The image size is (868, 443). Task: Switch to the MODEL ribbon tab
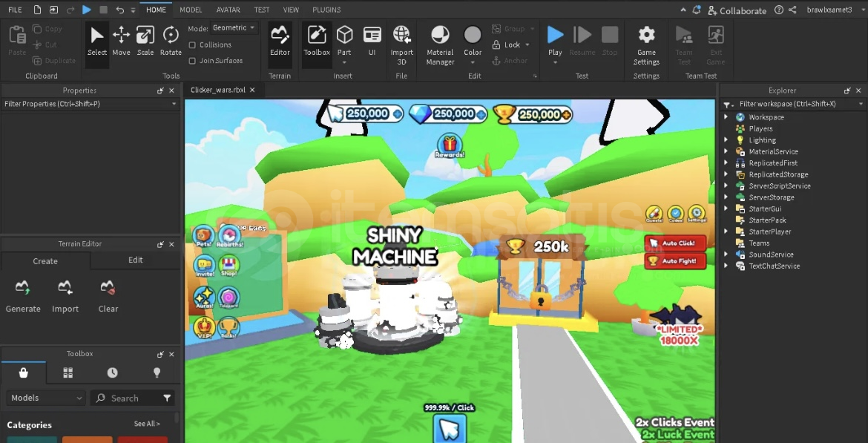click(191, 10)
